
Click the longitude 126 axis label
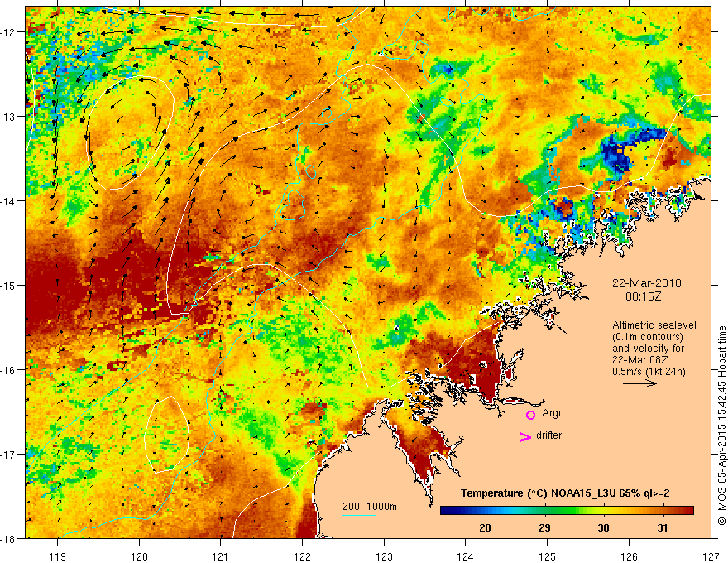pos(629,556)
